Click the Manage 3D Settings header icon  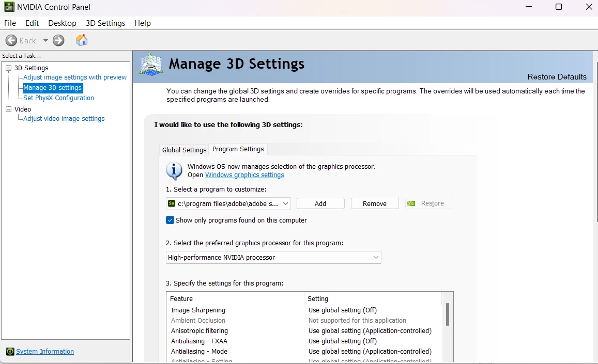(x=151, y=65)
